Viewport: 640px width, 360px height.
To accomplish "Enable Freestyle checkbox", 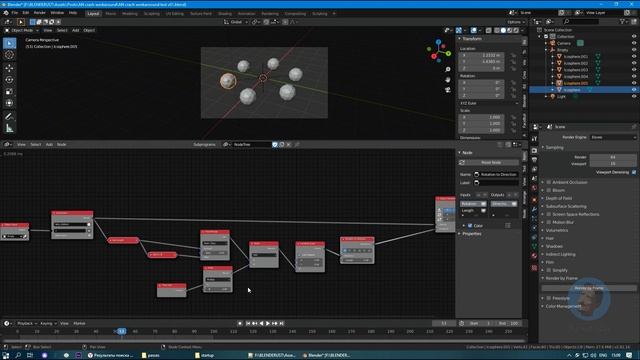I will (549, 298).
